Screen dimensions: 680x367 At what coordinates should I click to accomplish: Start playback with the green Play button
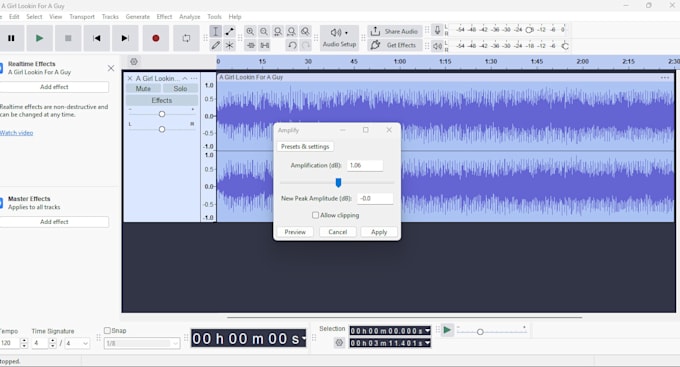click(39, 38)
